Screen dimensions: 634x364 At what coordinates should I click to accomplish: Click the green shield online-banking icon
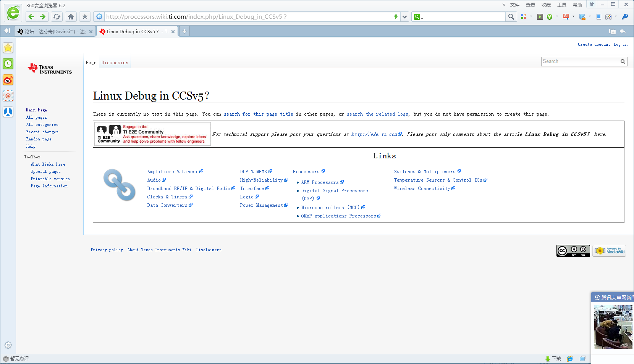tap(550, 17)
